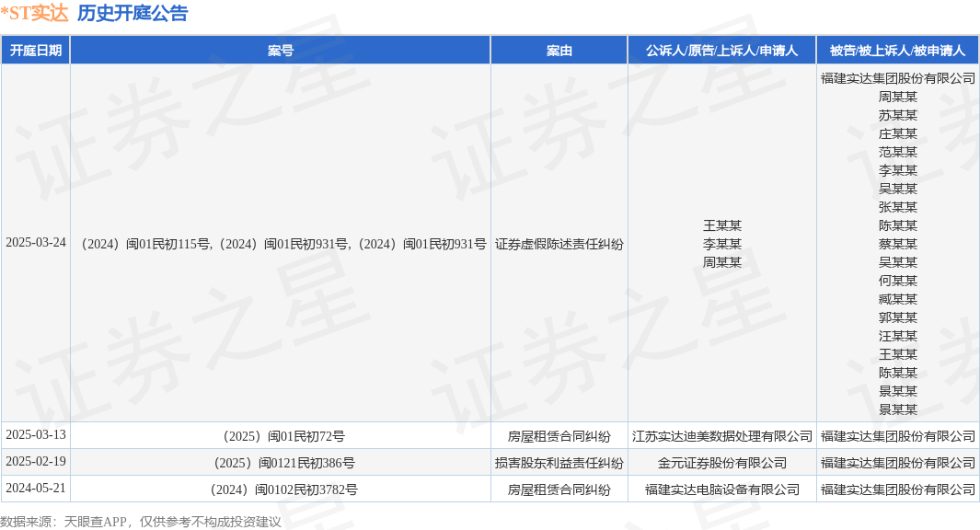Click the '历史开庭公告' heading
980x530 pixels.
[133, 13]
